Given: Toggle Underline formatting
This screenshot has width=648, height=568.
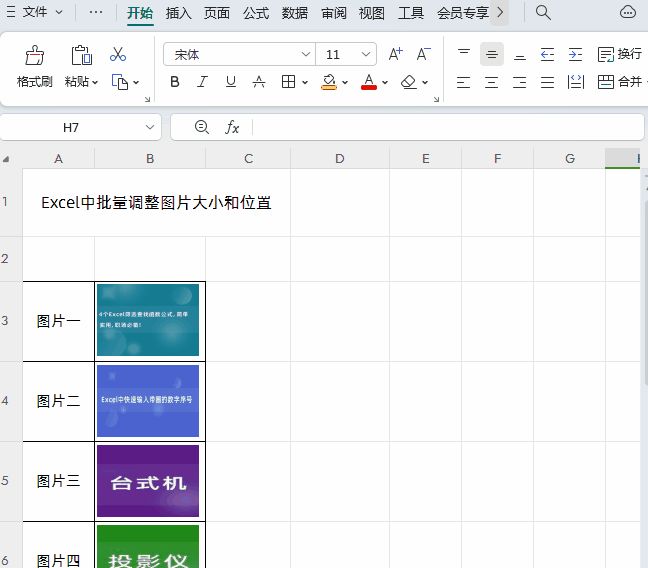Looking at the screenshot, I should click(x=231, y=82).
